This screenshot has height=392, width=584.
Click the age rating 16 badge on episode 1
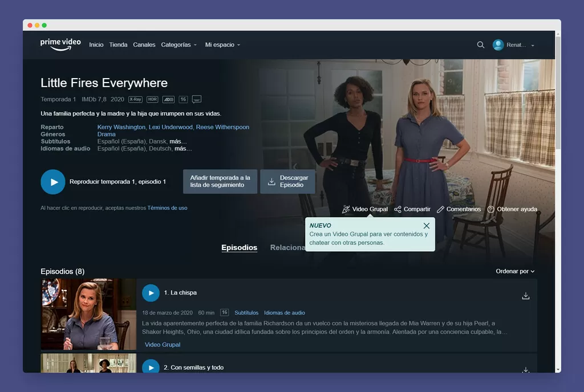224,312
